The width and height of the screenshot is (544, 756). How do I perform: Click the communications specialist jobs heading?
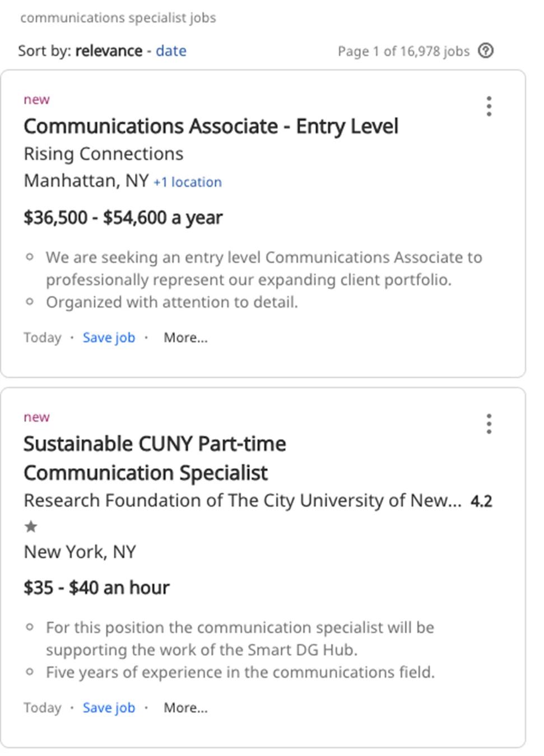[x=118, y=18]
